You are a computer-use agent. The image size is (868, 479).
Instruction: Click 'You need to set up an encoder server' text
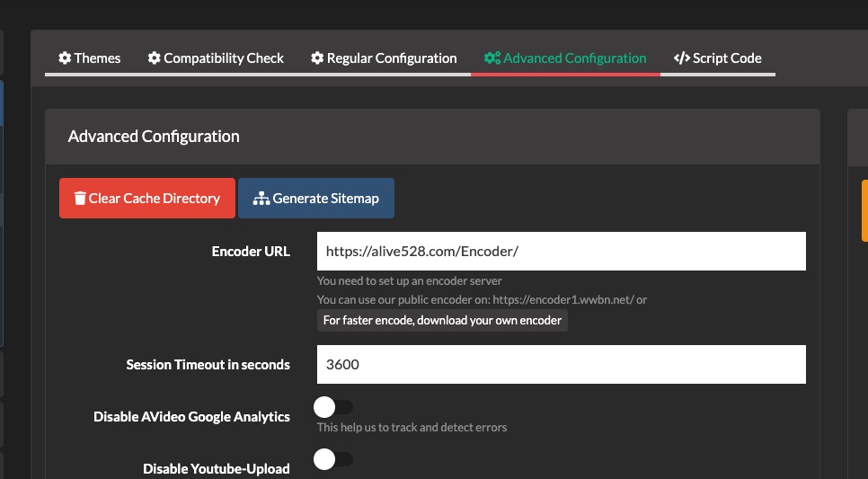(410, 280)
